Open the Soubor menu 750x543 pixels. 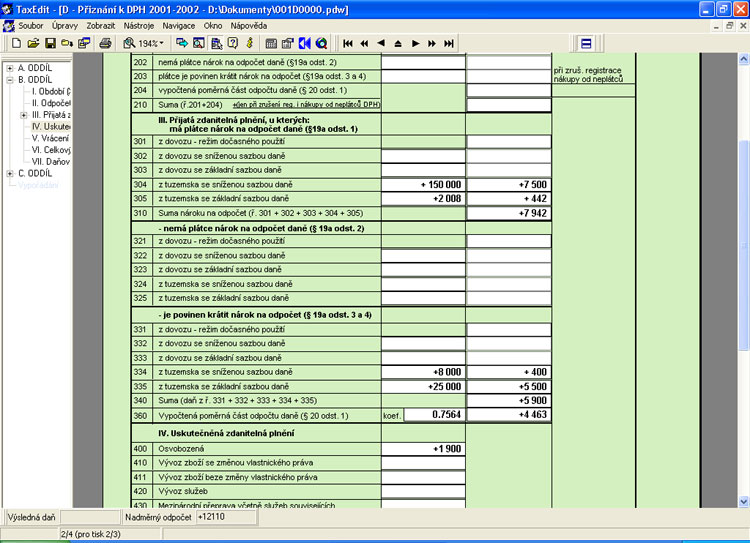coord(31,26)
